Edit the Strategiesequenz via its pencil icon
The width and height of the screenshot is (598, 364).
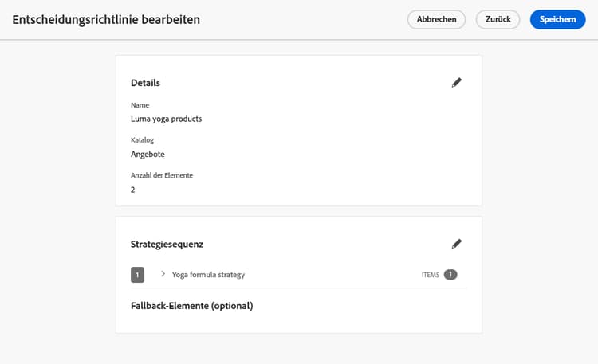tap(456, 244)
